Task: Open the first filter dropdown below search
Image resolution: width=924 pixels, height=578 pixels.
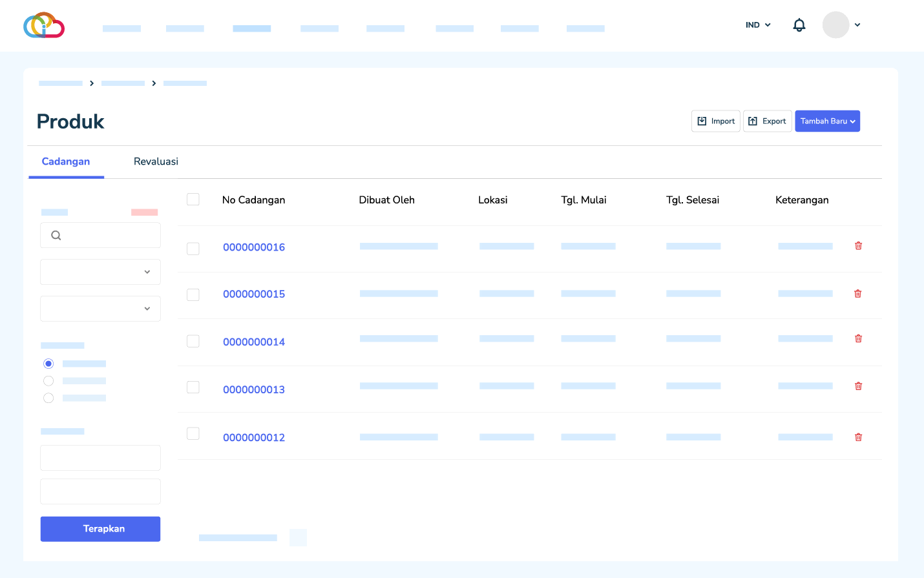Action: (x=100, y=272)
